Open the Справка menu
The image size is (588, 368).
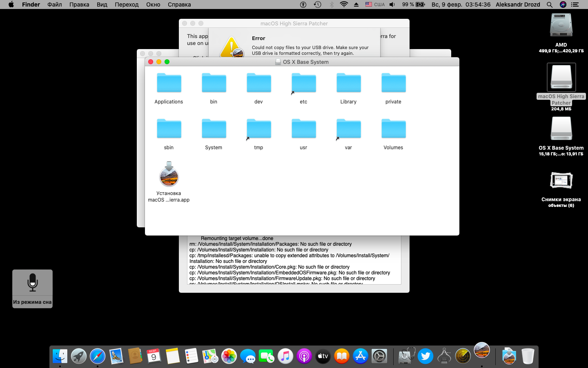[179, 4]
